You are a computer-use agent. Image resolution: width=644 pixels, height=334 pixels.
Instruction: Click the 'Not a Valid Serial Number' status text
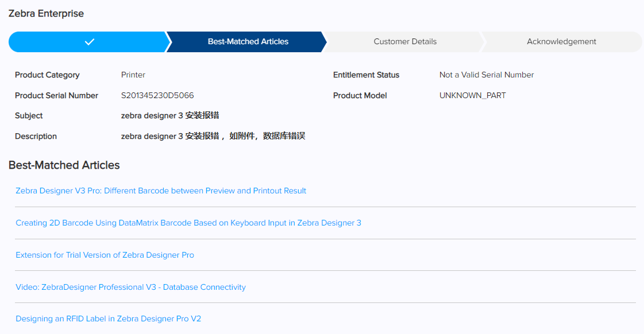(487, 75)
